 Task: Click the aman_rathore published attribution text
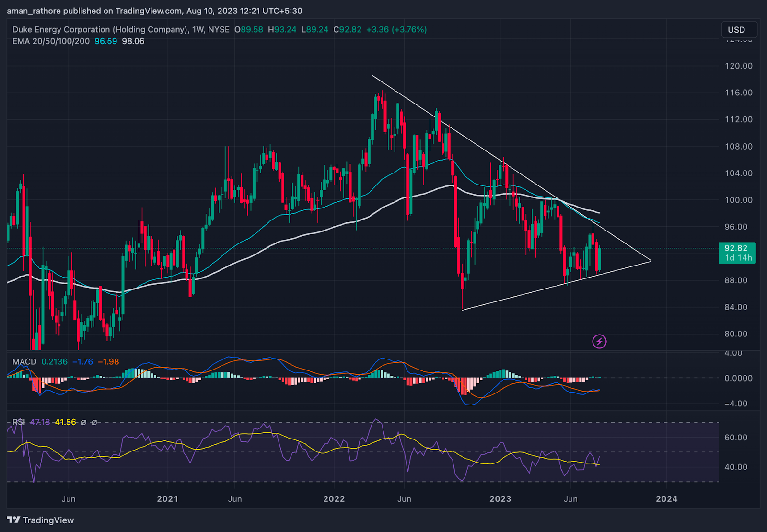[154, 11]
